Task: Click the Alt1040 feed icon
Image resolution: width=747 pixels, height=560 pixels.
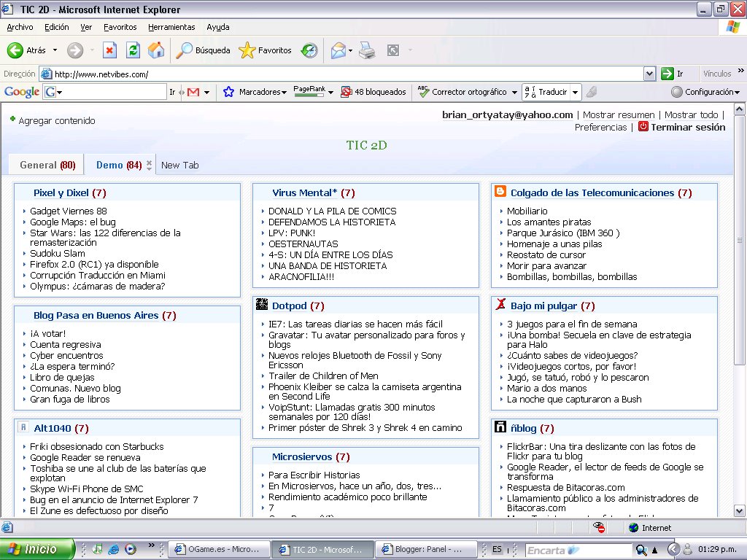Action: click(23, 427)
